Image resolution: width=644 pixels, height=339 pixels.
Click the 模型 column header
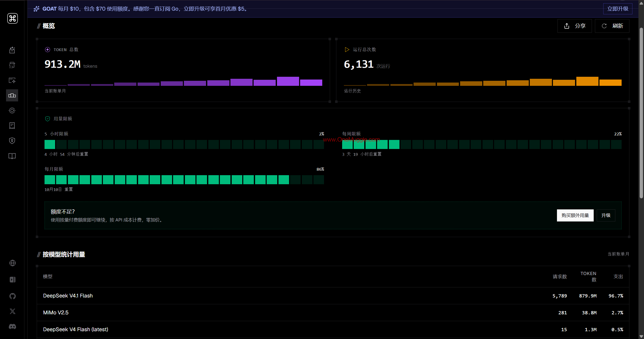click(x=48, y=277)
